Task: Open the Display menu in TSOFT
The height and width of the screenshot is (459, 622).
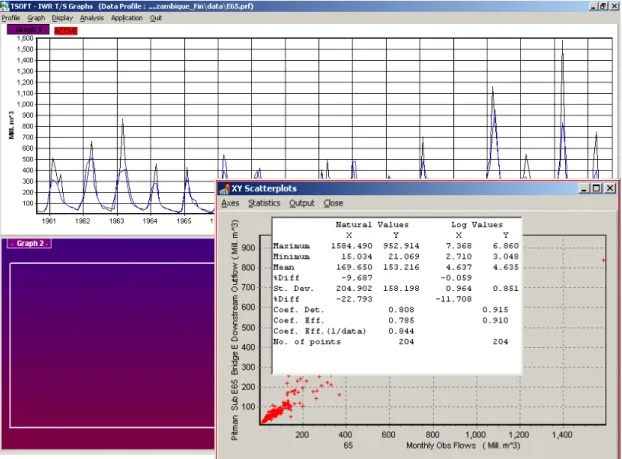Action: click(x=62, y=18)
